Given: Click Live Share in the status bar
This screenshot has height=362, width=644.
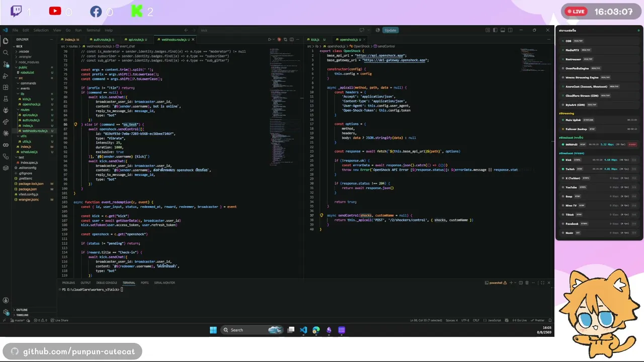Looking at the screenshot, I should tap(60, 320).
